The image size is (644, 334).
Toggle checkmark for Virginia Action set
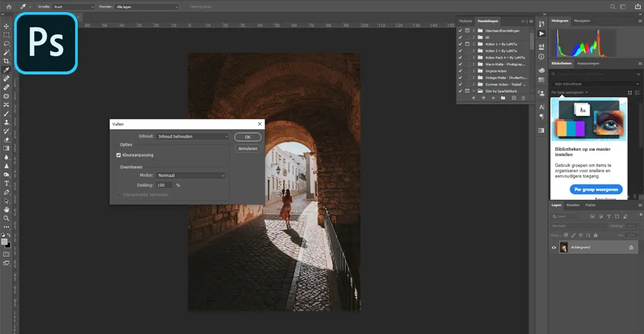pyautogui.click(x=460, y=71)
